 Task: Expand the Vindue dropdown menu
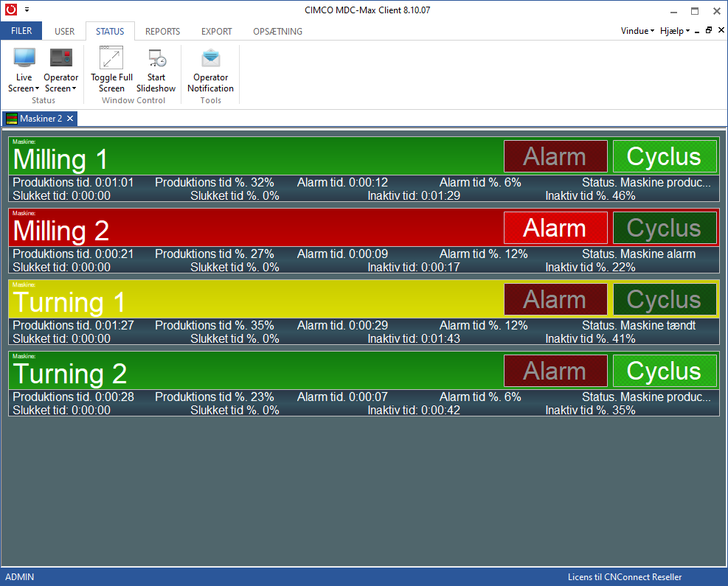click(x=637, y=31)
